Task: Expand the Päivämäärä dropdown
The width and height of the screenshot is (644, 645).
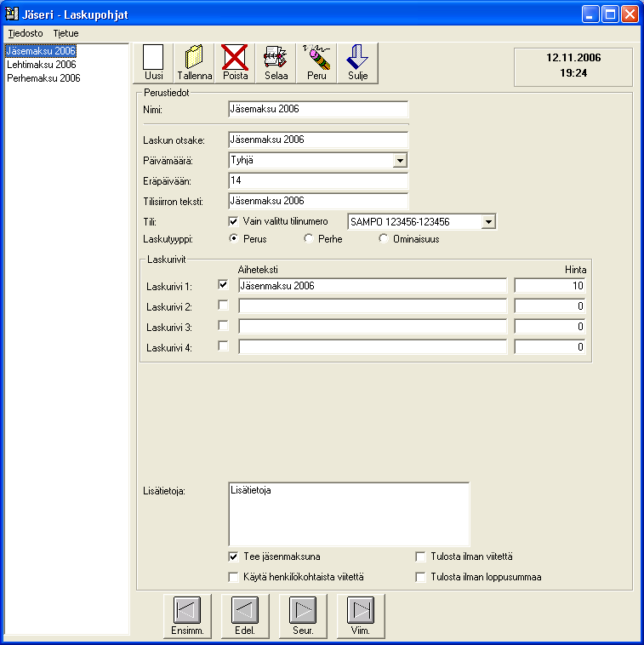Action: pyautogui.click(x=400, y=161)
